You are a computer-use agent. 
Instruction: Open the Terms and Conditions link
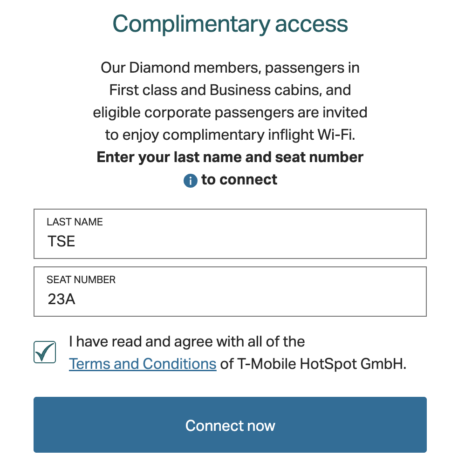143,364
